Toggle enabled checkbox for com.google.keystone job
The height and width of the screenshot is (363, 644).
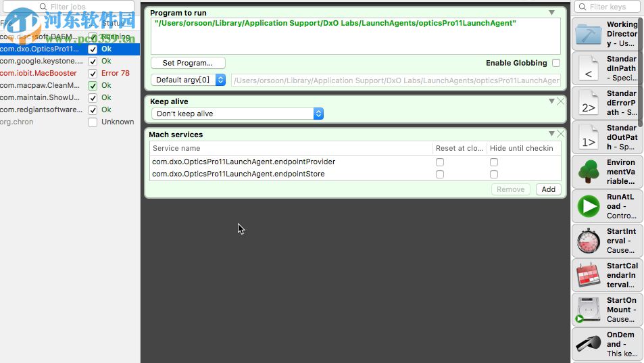click(x=93, y=62)
